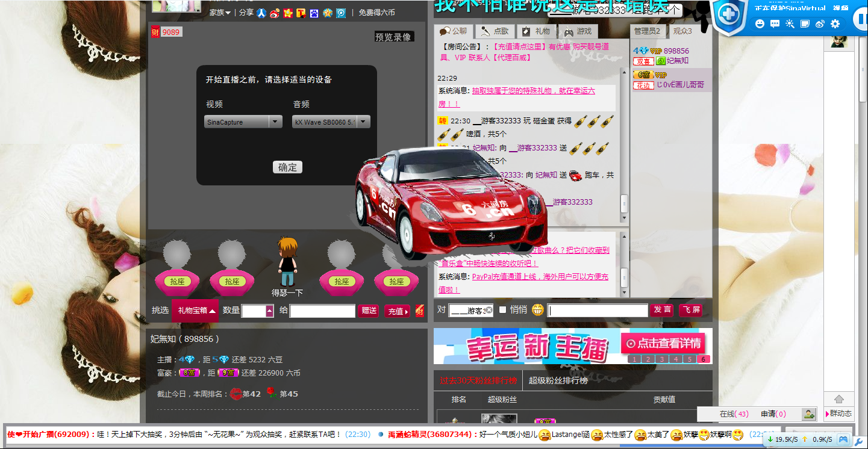
Task: Send the message with 发言
Action: pyautogui.click(x=662, y=310)
